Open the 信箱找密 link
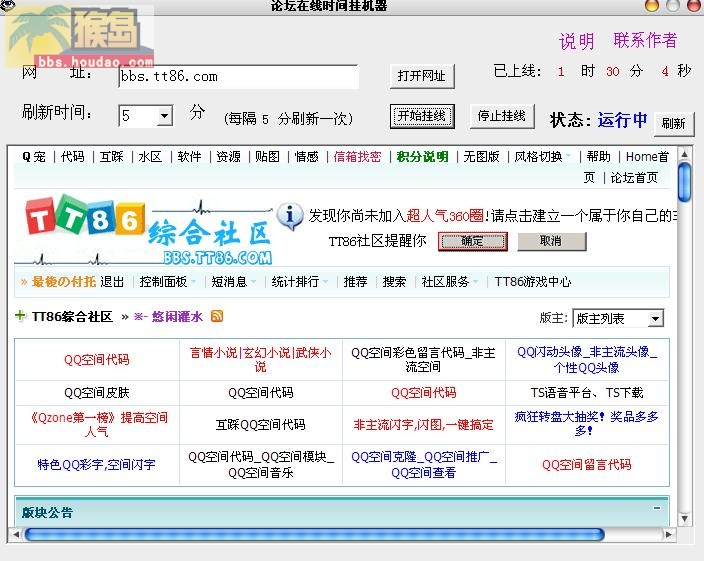Screen dimensions: 704x561 [x=357, y=157]
